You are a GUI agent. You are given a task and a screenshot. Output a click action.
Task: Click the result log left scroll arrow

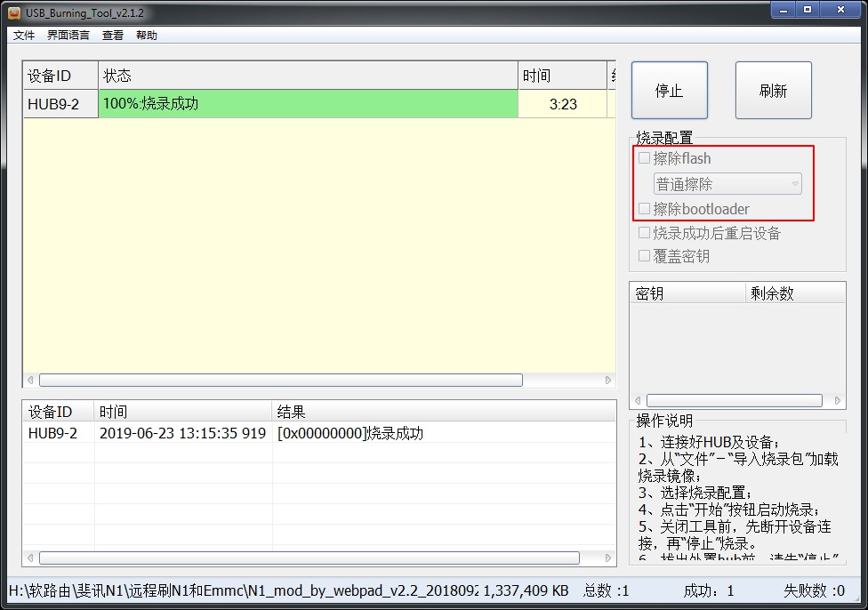(30, 558)
